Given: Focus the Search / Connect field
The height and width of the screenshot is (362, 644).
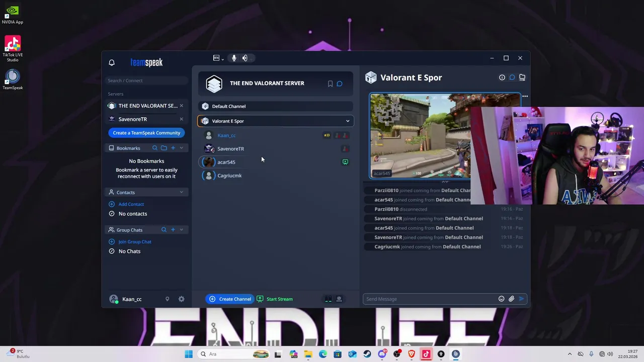Looking at the screenshot, I should (146, 80).
